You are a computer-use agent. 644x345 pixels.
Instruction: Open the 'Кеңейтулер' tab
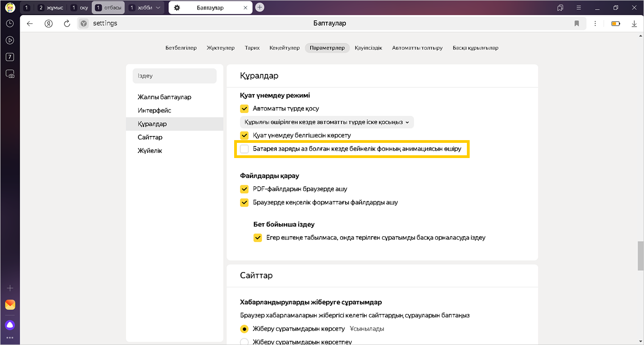pos(284,48)
